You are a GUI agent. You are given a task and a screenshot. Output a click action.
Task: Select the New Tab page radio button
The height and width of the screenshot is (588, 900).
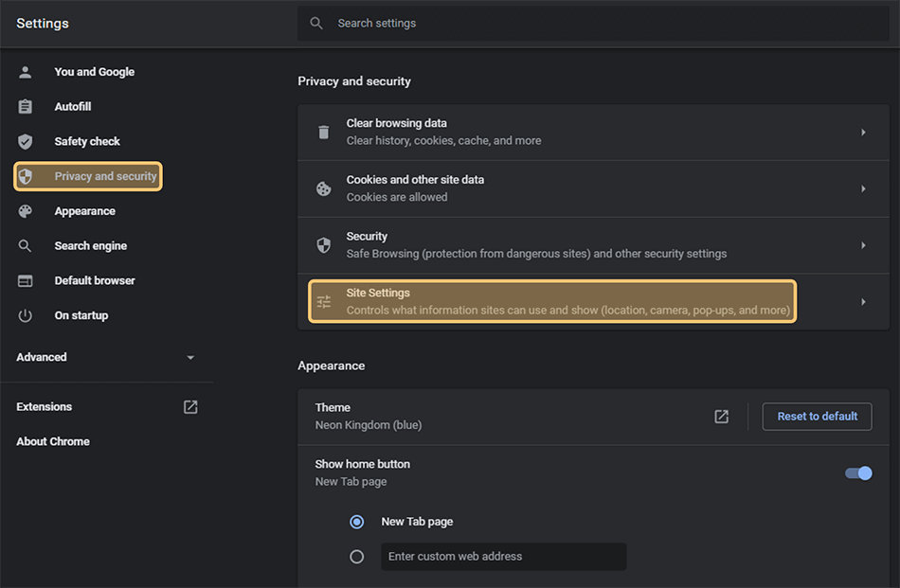pos(357,522)
